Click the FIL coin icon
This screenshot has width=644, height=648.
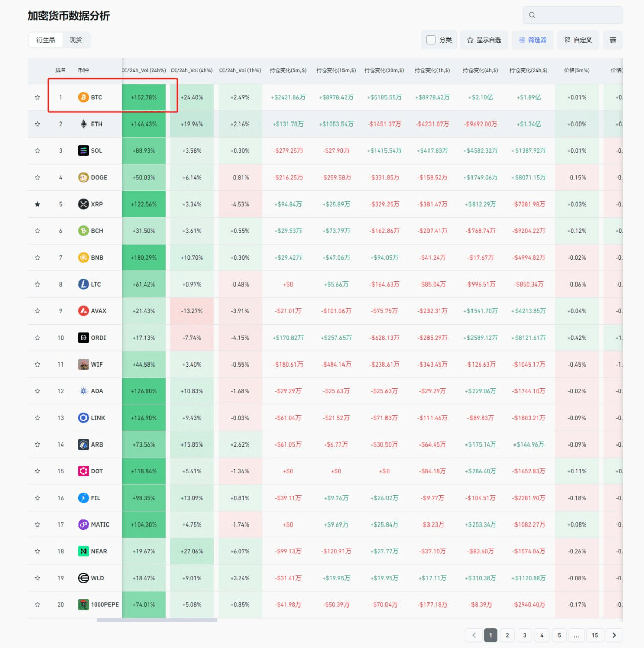pyautogui.click(x=83, y=498)
